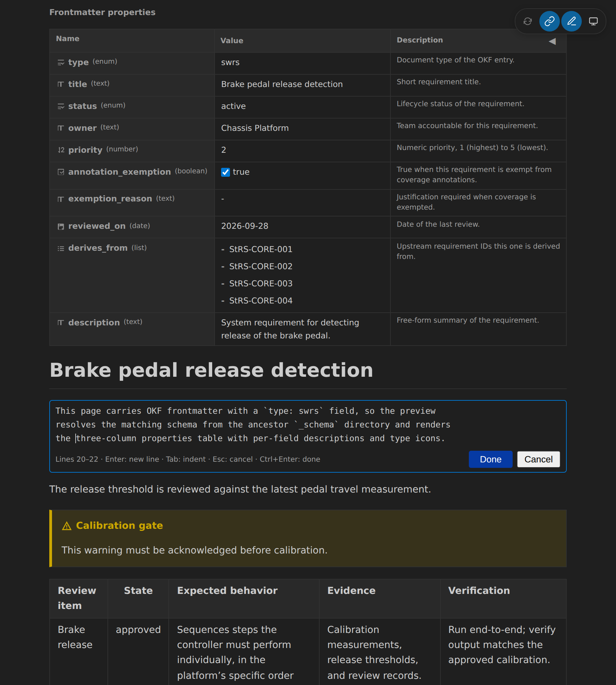Click inside the paragraph editing text area
This screenshot has width=616, height=685.
tap(308, 425)
